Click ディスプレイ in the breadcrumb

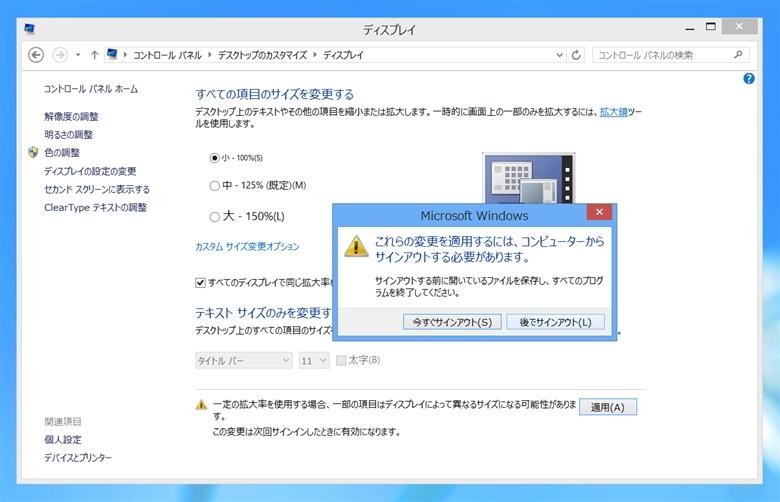point(343,55)
